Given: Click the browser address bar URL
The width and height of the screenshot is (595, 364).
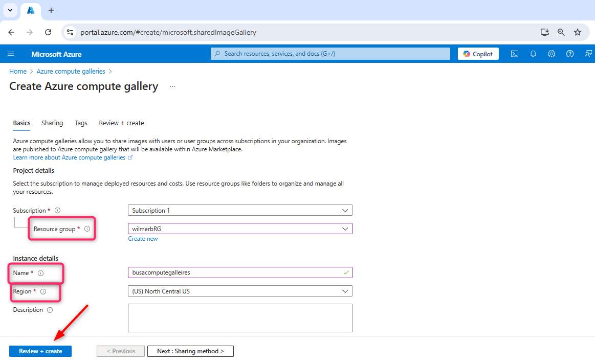Looking at the screenshot, I should (x=168, y=32).
